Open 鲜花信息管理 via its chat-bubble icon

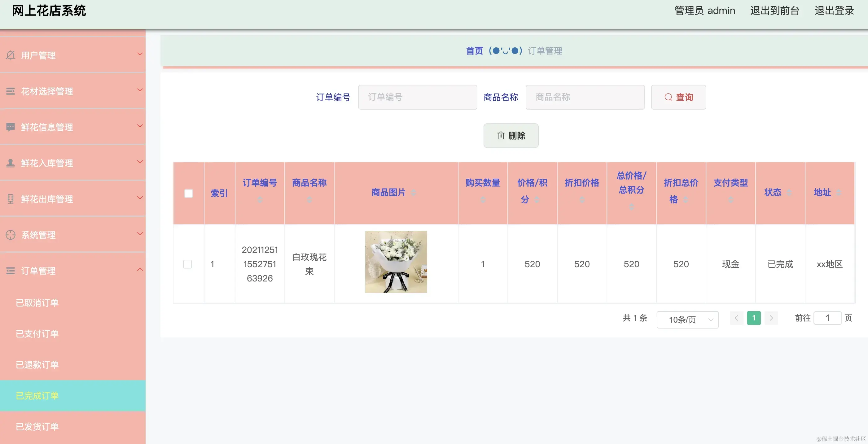coord(10,126)
